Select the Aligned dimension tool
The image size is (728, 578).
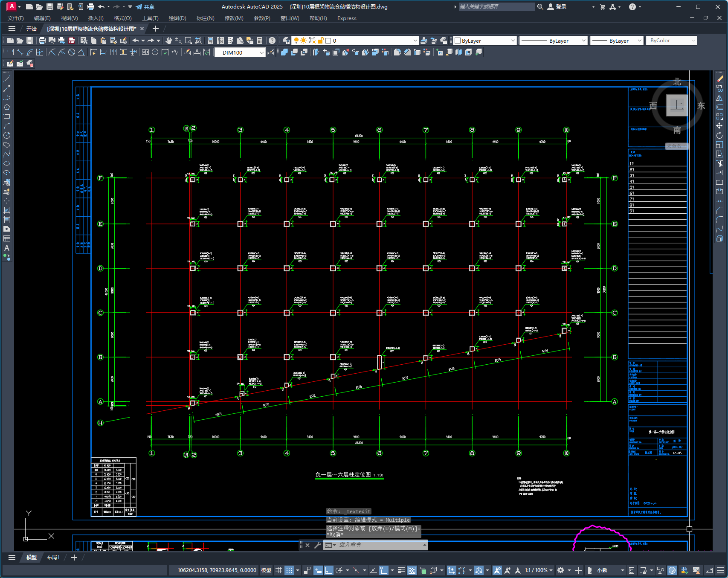point(20,52)
